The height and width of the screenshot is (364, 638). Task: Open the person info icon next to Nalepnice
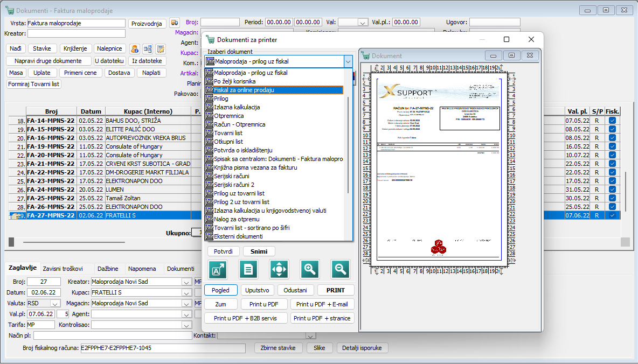[x=135, y=49]
